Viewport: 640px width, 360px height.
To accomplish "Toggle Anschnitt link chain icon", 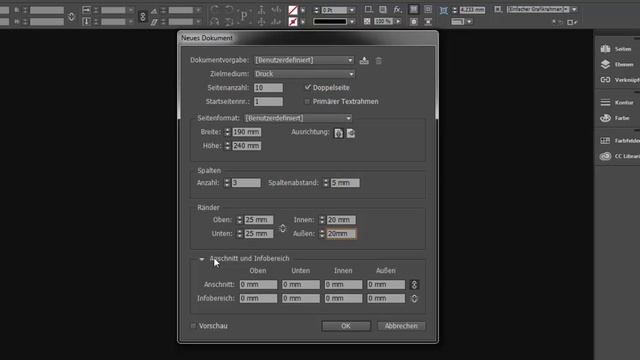I will [414, 284].
